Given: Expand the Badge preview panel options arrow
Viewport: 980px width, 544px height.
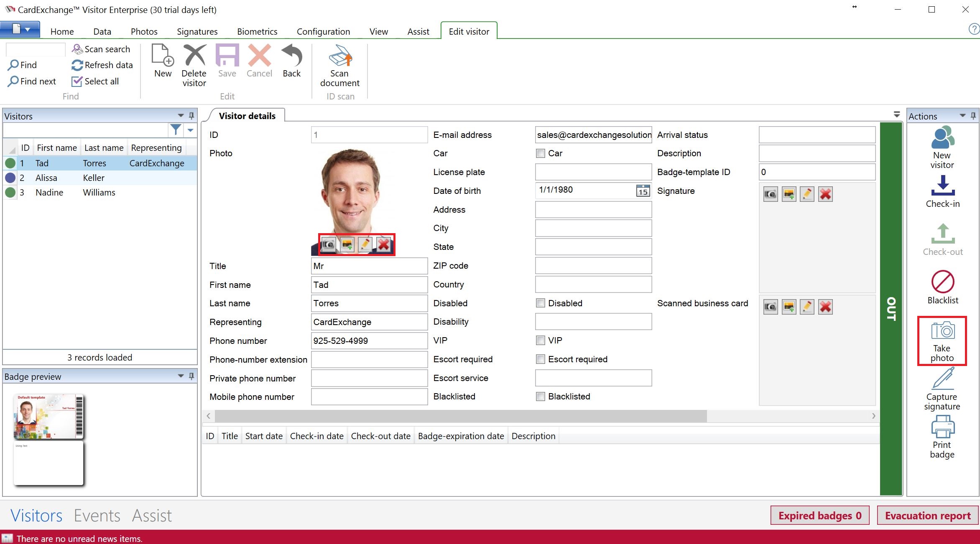Looking at the screenshot, I should [x=181, y=376].
